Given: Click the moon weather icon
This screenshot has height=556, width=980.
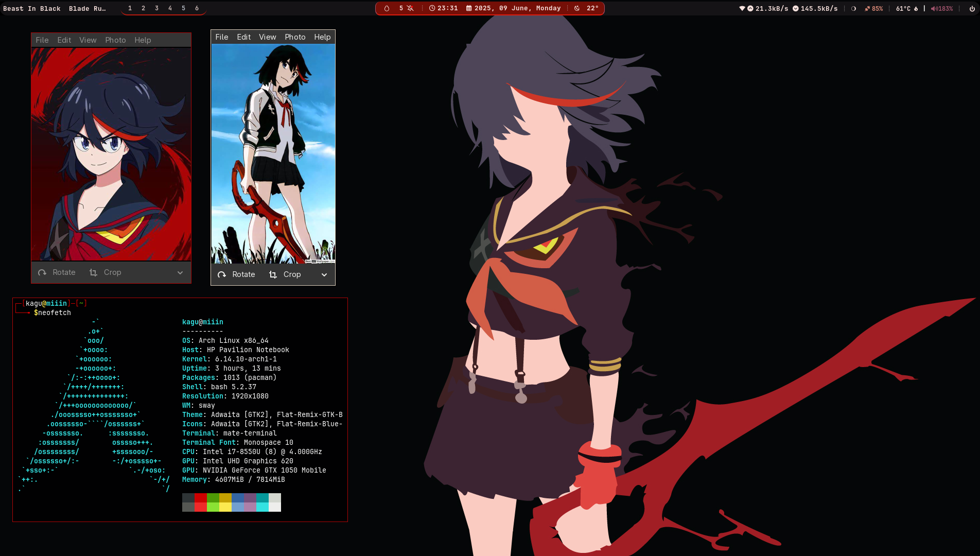Looking at the screenshot, I should tap(577, 8).
